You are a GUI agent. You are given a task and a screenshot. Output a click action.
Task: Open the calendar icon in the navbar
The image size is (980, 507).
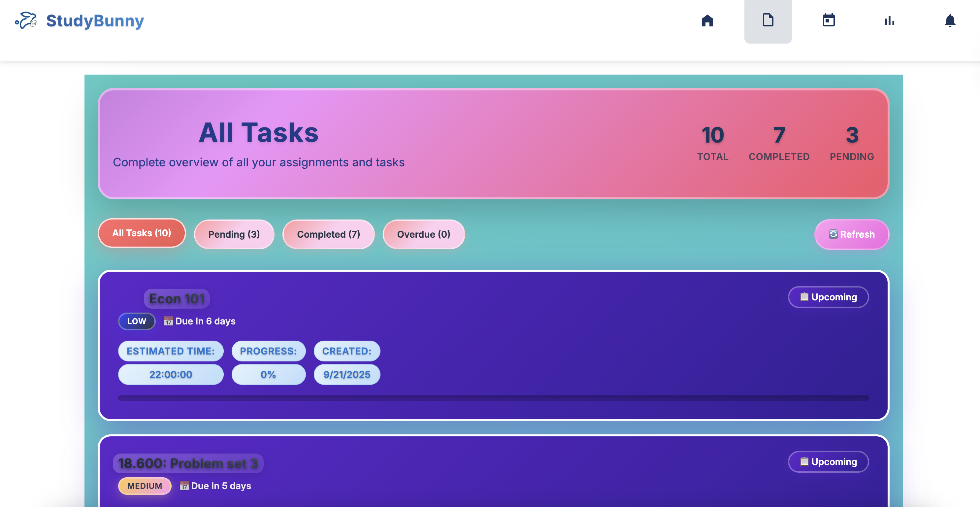[829, 20]
